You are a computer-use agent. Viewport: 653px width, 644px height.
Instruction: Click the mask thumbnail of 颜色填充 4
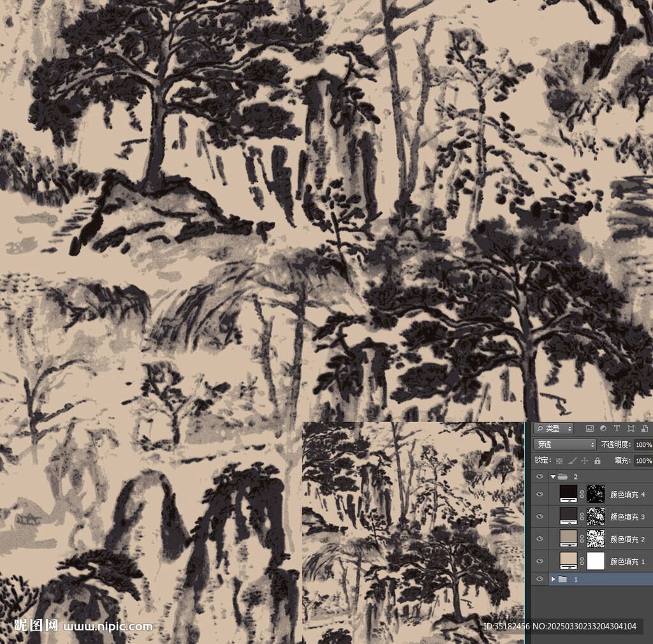[x=596, y=494]
